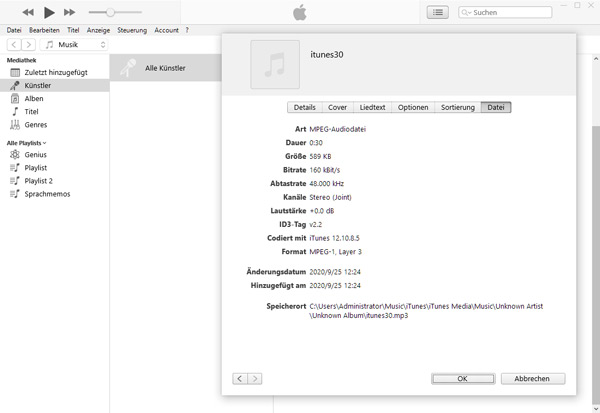Click the Playlist 2 list icon
This screenshot has height=413, width=600.
coord(15,181)
